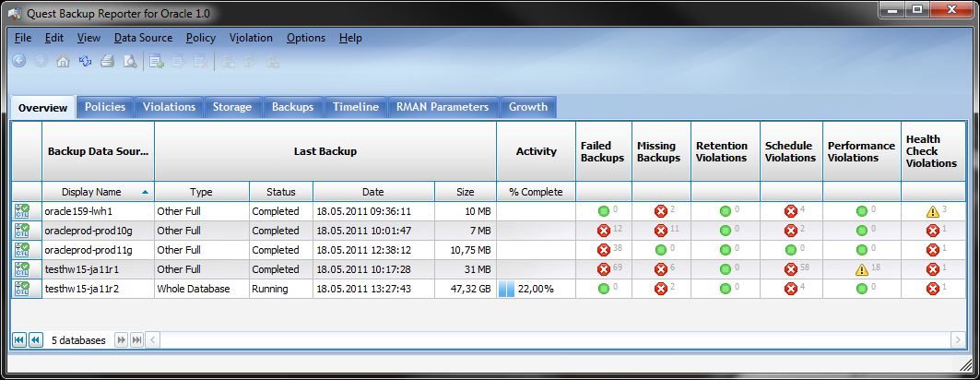Click Failed Backups red X for oracleprod-prod11g
Screen dimensions: 980x380
[x=603, y=250]
